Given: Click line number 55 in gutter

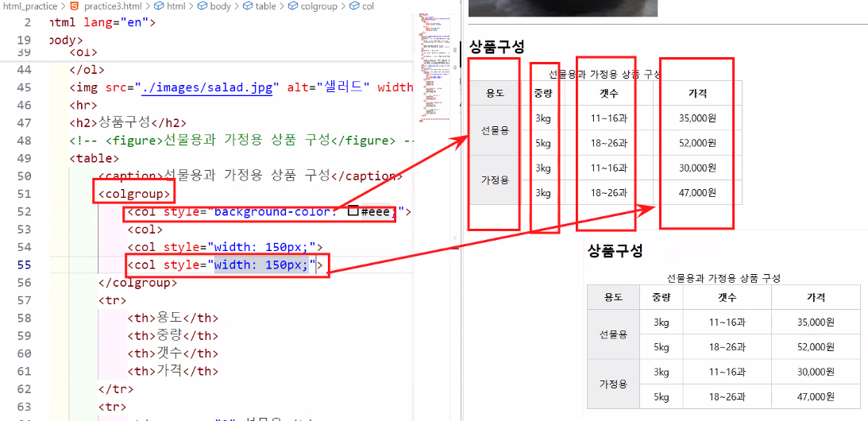Looking at the screenshot, I should coord(25,265).
